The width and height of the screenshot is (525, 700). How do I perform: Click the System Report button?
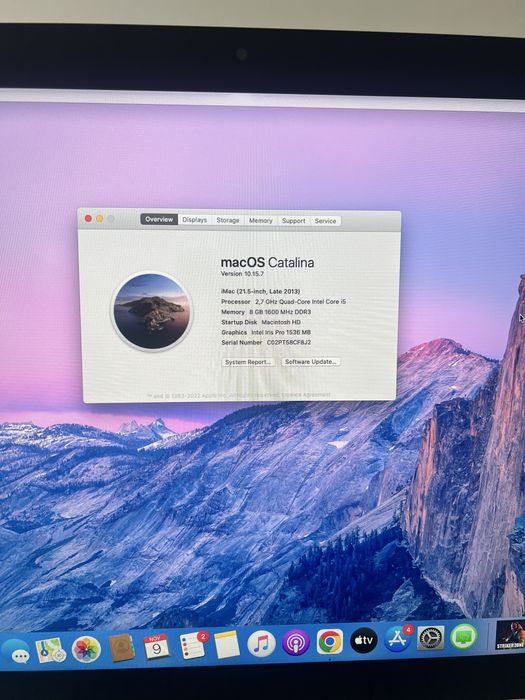[x=248, y=362]
